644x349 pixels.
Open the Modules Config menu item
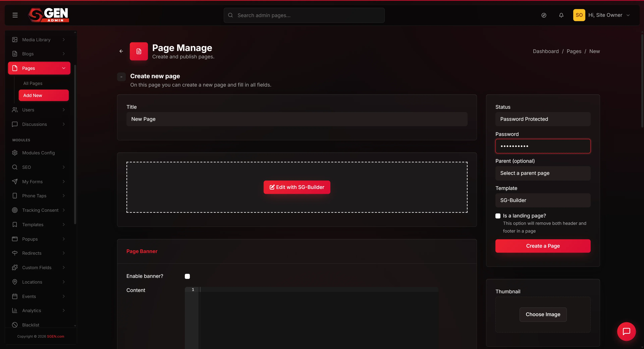click(x=39, y=153)
